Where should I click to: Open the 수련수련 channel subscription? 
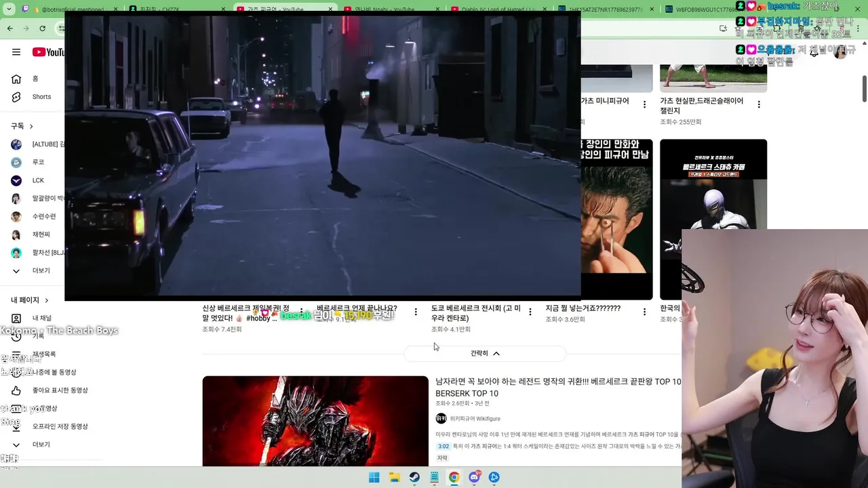pos(44,216)
